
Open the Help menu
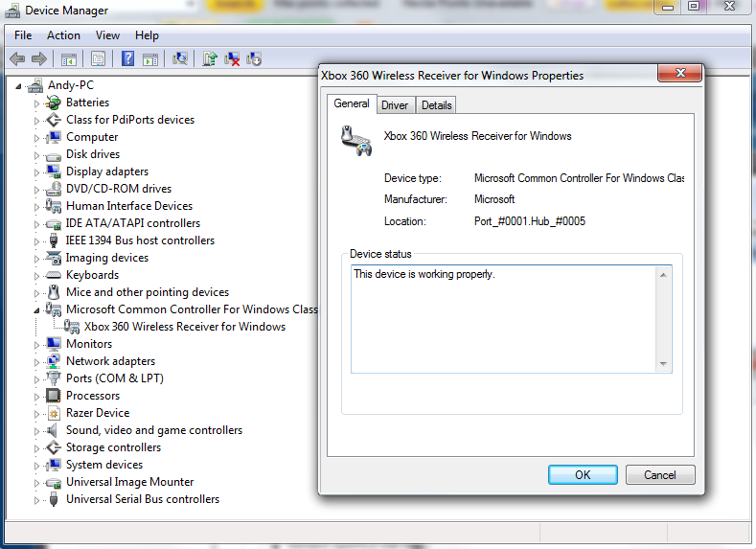[x=147, y=35]
